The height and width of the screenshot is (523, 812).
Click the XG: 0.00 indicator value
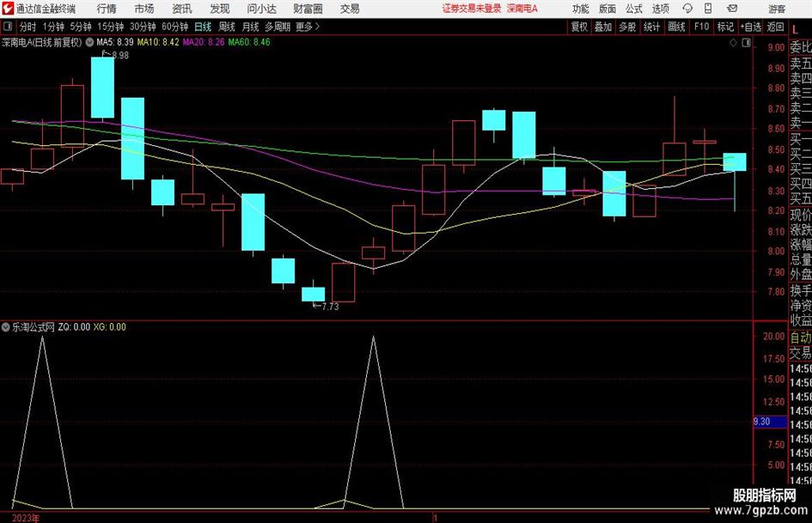point(109,326)
